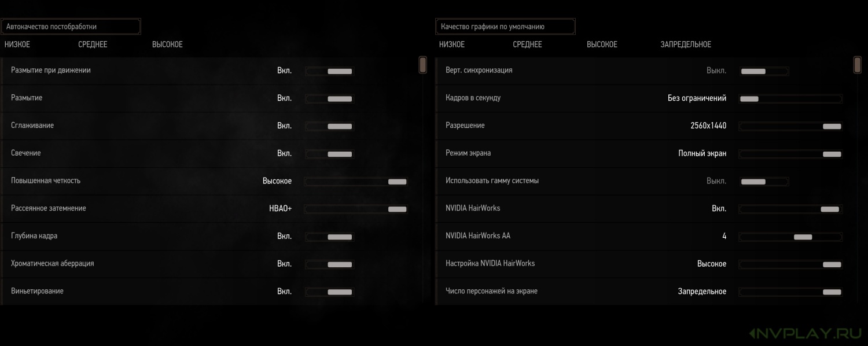Toggle the Размытие on/off slider
Viewport: 868px width, 346px height.
(x=329, y=99)
